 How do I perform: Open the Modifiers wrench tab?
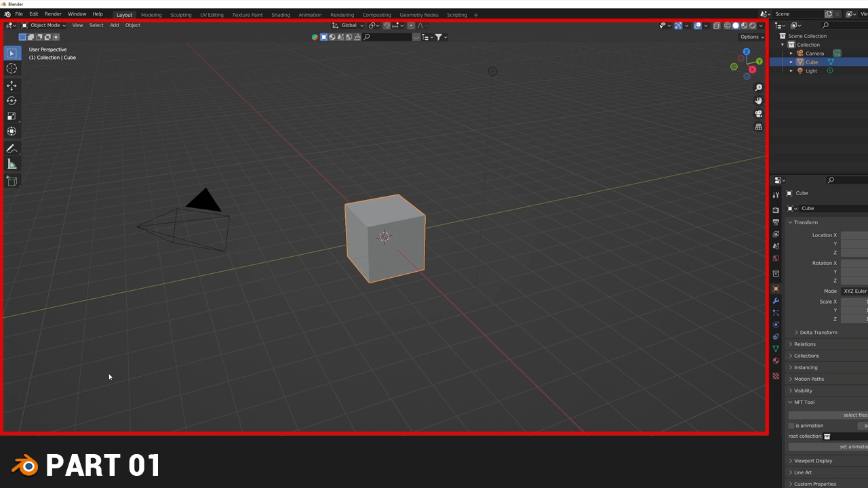(x=776, y=301)
